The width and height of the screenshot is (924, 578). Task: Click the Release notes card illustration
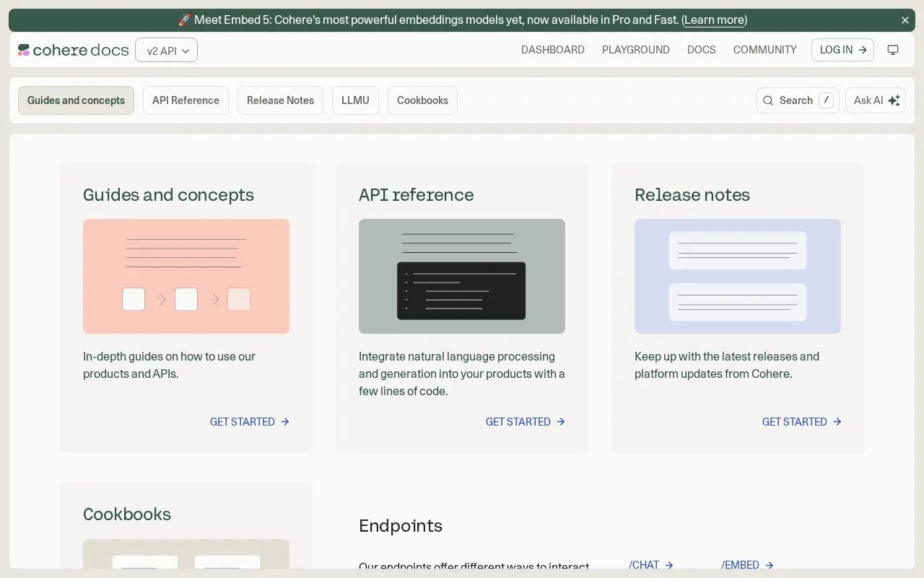point(738,276)
